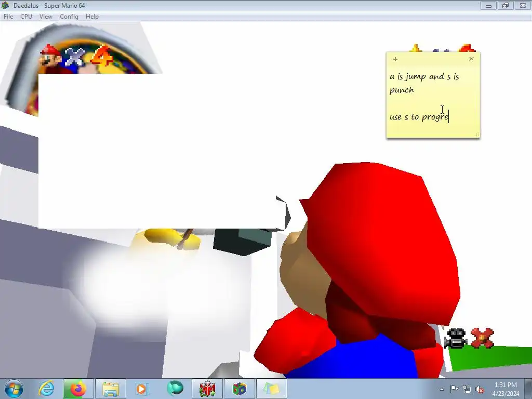
Task: Open the teal sphere taskbar application
Action: pos(175,389)
